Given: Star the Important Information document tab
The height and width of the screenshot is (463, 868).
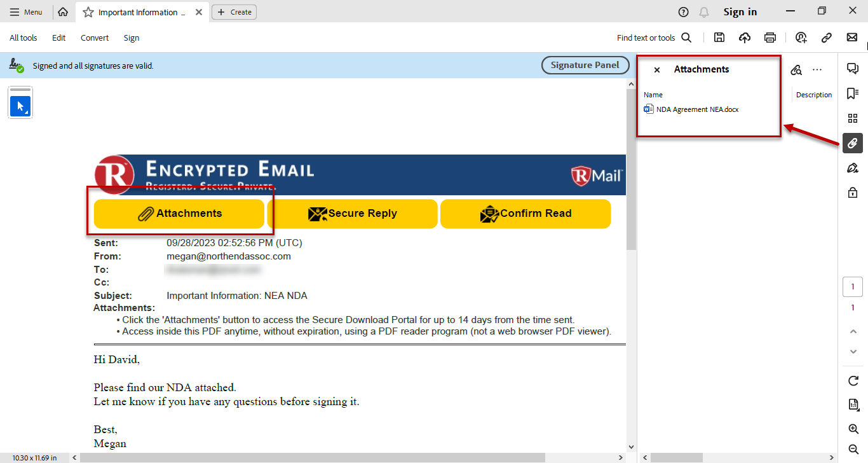Looking at the screenshot, I should [88, 12].
